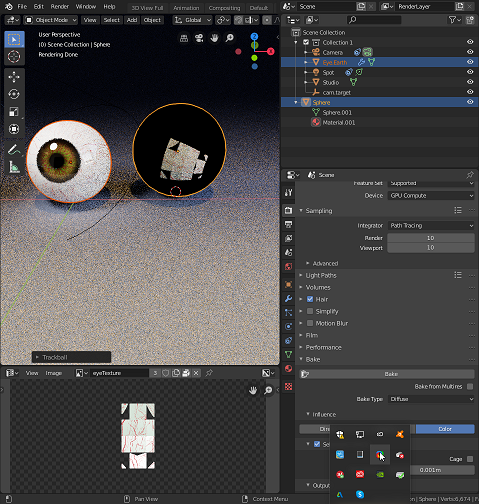The width and height of the screenshot is (479, 504).
Task: Enable Bake from Multires checkbox
Action: [x=470, y=386]
